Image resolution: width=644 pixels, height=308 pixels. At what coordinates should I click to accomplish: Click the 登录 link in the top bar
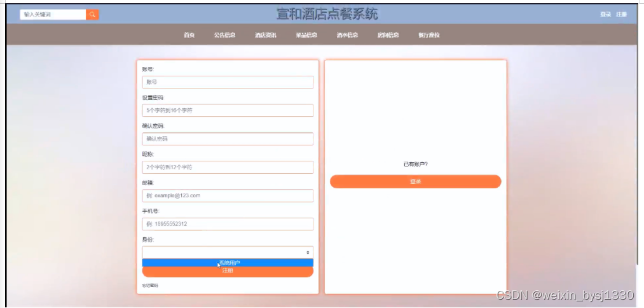click(x=605, y=15)
